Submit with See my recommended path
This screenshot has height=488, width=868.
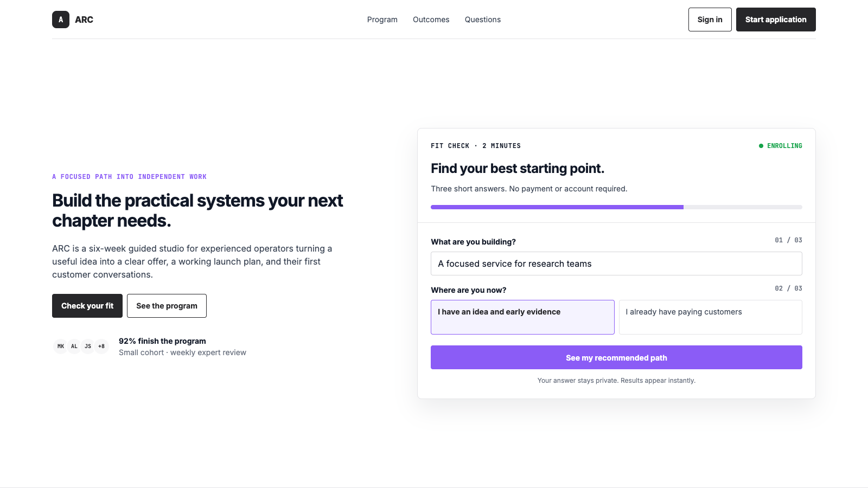pyautogui.click(x=616, y=357)
